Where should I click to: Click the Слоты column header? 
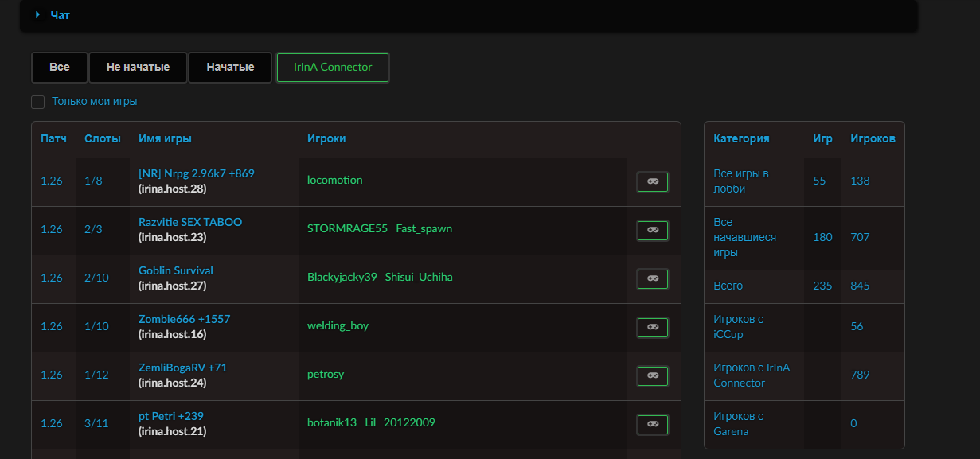tap(103, 138)
